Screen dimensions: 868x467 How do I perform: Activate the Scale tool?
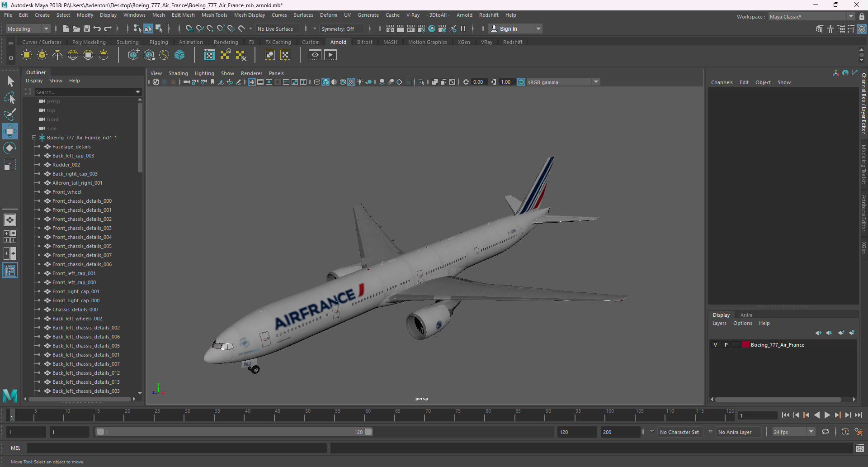tap(10, 165)
